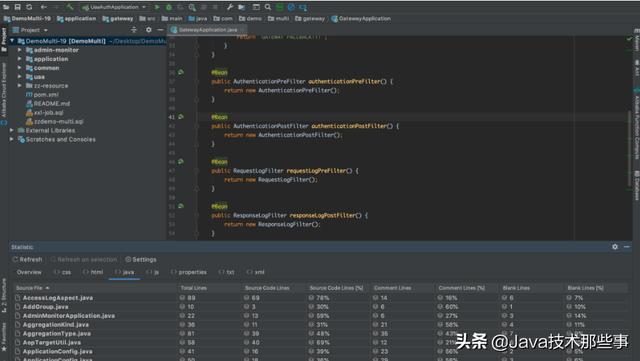Open the Project view dropdown

30,30
